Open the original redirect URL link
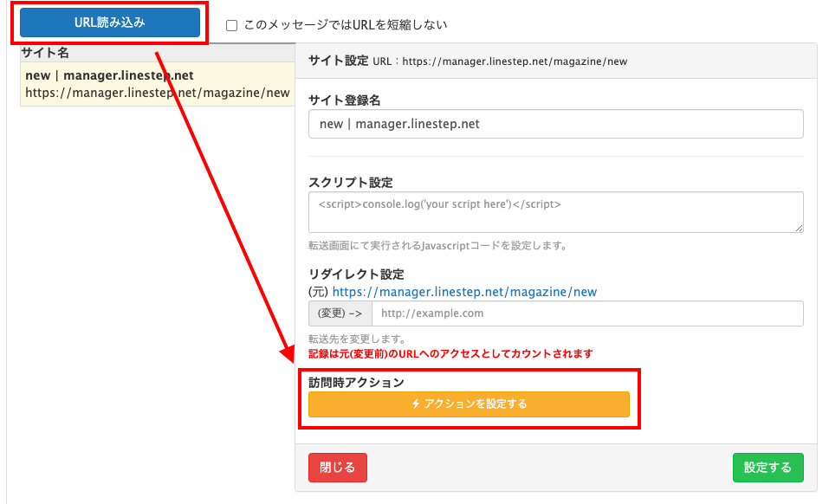This screenshot has height=504, width=829. [x=464, y=292]
